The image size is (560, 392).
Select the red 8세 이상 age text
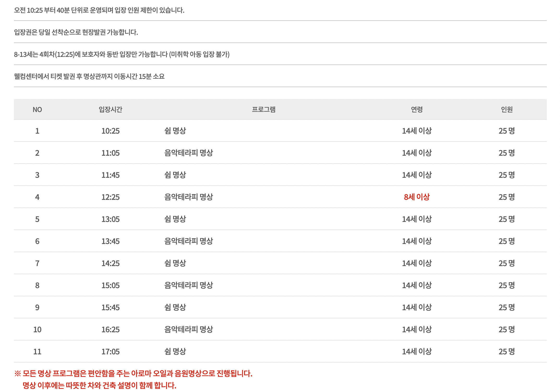click(x=416, y=197)
